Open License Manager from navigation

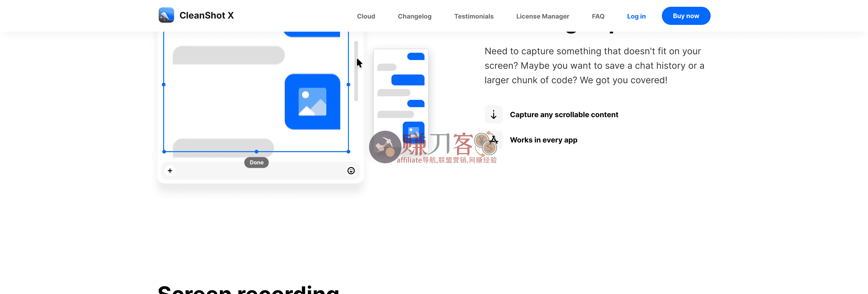542,16
